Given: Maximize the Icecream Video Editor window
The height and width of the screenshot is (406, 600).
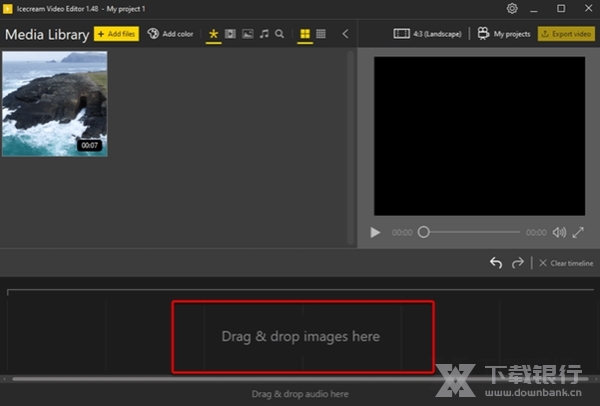Looking at the screenshot, I should (561, 8).
